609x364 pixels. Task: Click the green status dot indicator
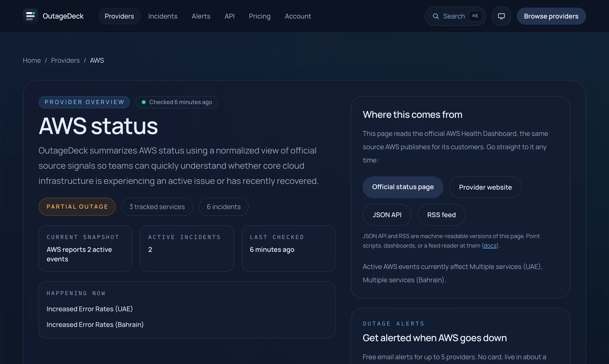click(144, 102)
